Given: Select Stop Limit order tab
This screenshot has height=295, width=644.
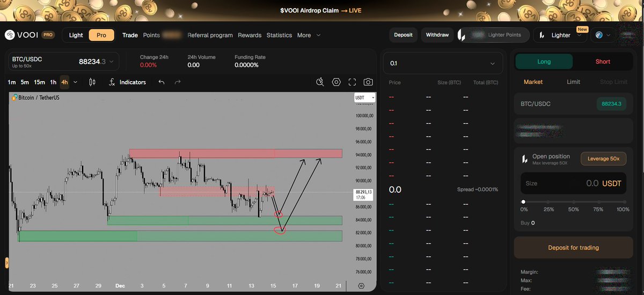Looking at the screenshot, I should (x=613, y=82).
